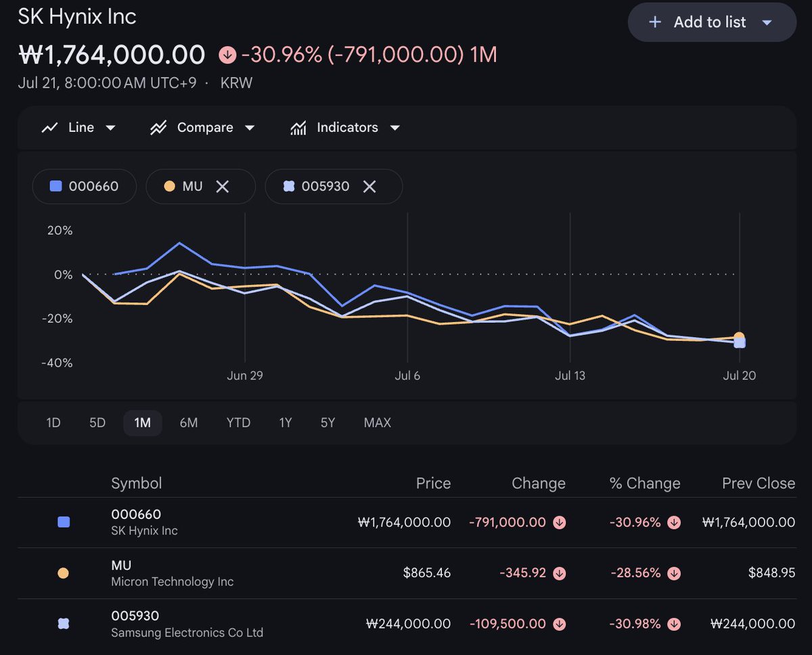Select the 5Y time range
Viewport: 812px width, 655px height.
[328, 423]
